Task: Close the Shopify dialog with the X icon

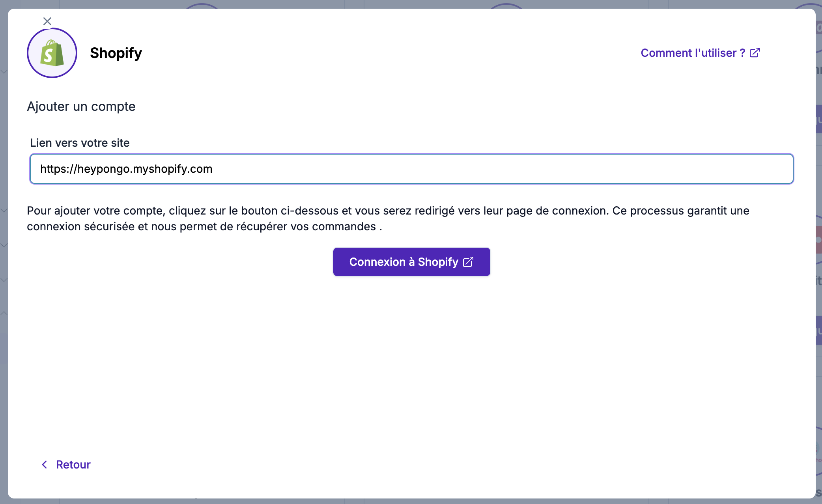Action: [x=47, y=21]
